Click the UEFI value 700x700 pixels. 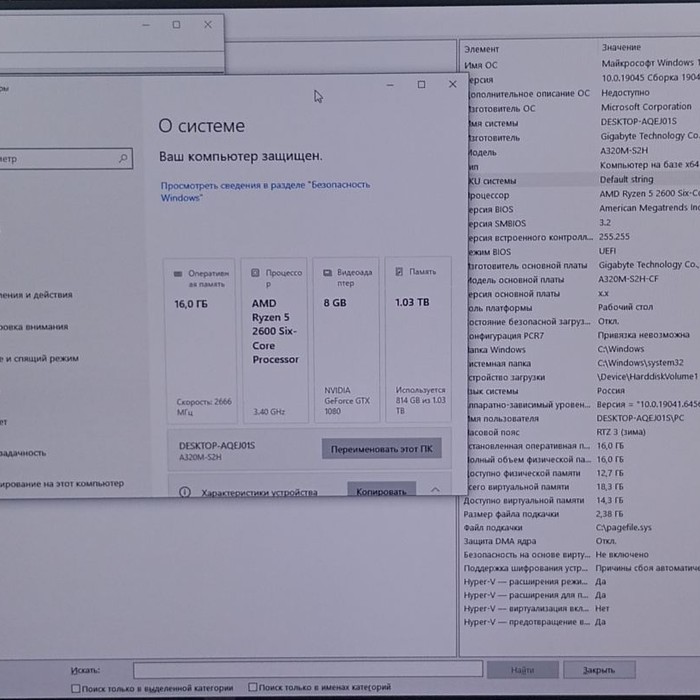point(607,250)
